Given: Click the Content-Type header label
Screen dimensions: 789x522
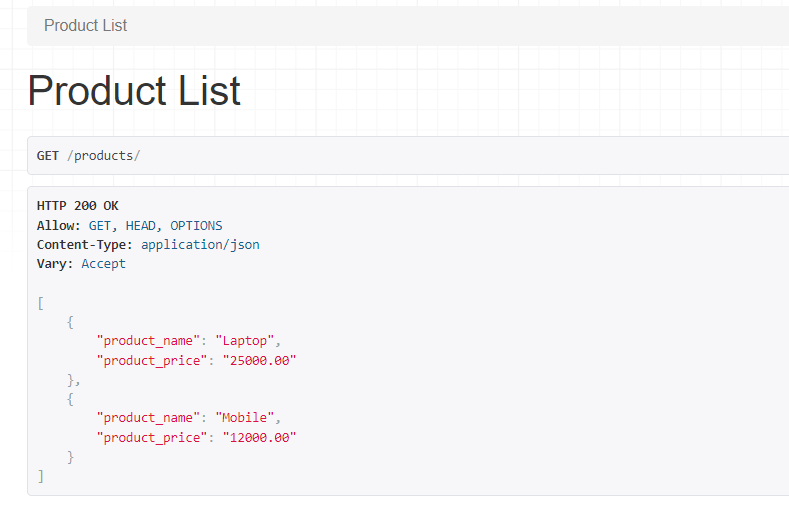Looking at the screenshot, I should tap(84, 244).
